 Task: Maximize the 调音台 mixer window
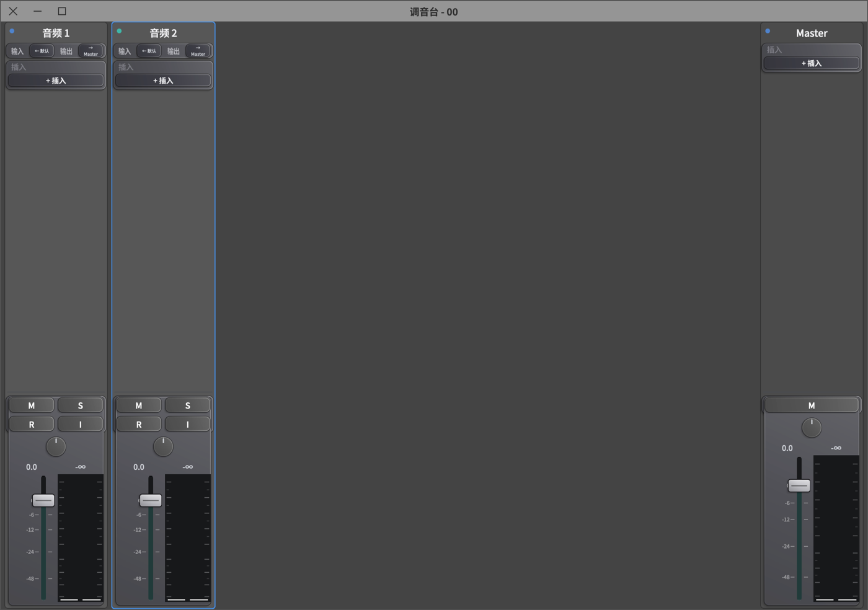coord(62,11)
